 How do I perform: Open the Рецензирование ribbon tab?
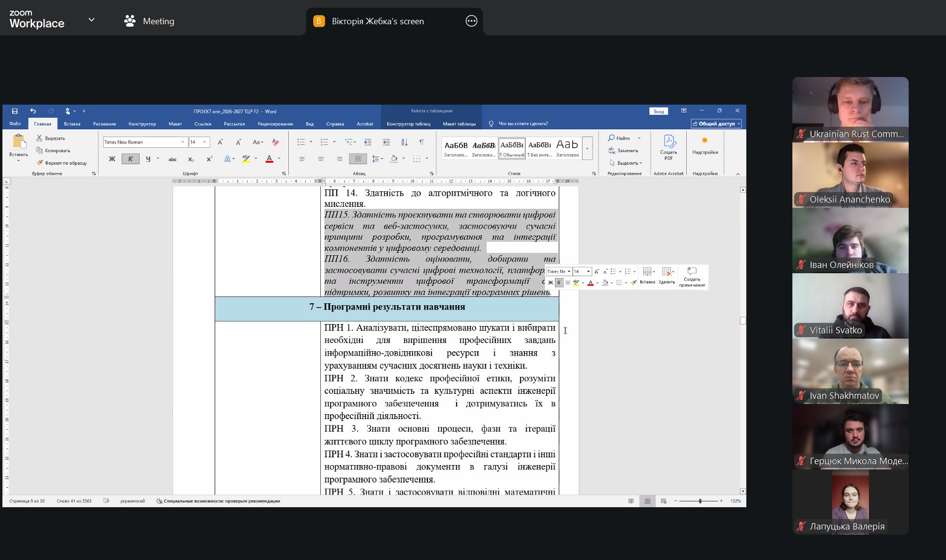coord(275,124)
